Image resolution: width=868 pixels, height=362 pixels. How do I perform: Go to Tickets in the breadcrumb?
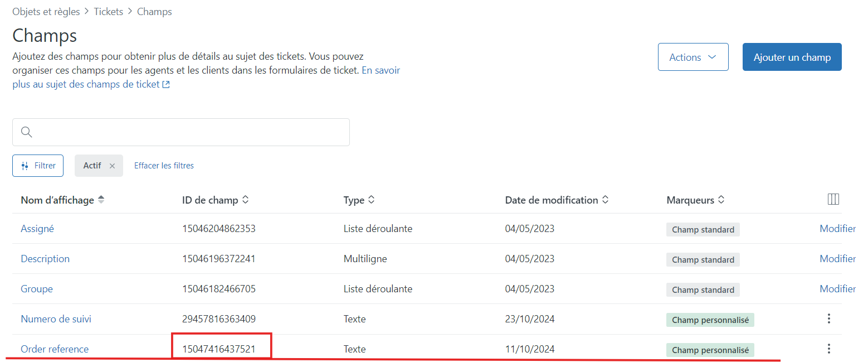(108, 12)
